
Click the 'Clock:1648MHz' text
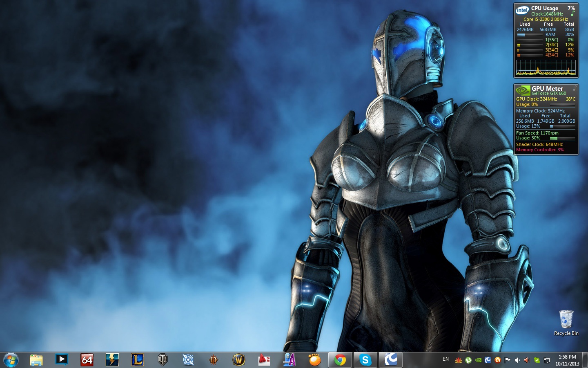[547, 14]
